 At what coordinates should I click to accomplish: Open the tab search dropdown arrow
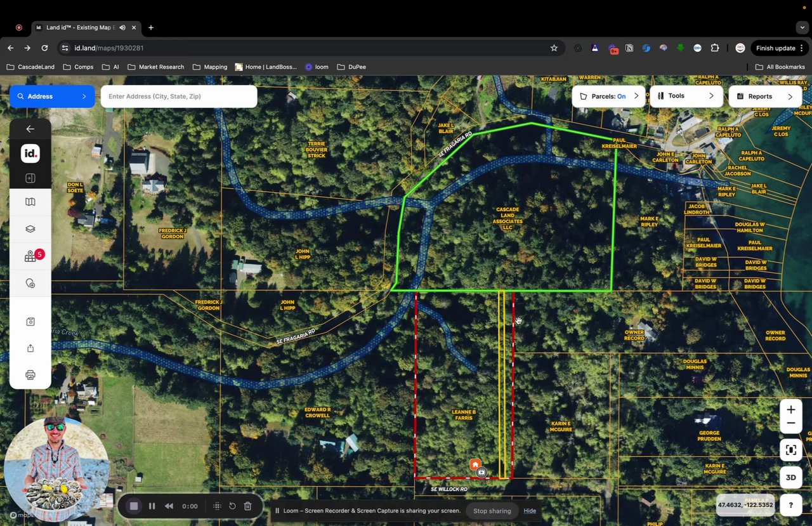pos(802,28)
